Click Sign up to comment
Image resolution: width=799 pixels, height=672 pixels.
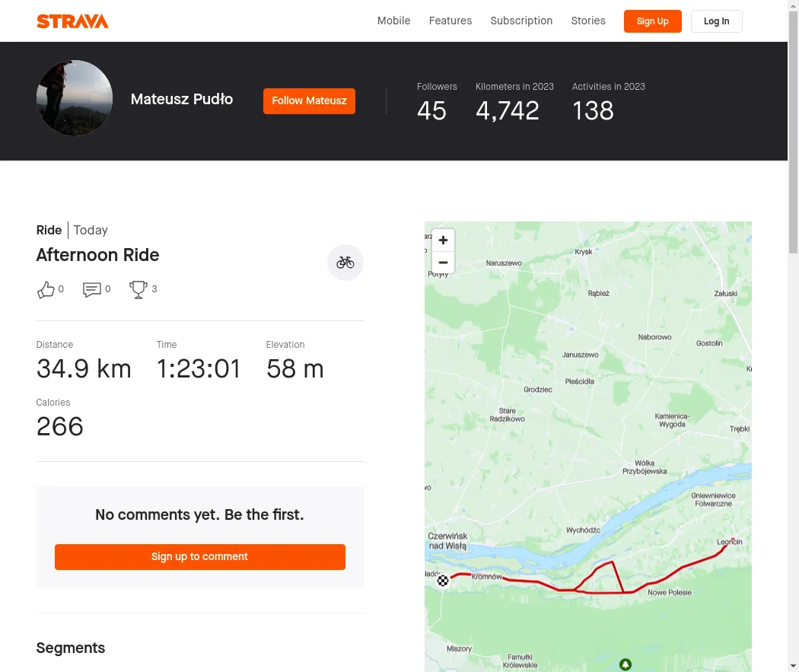click(x=199, y=556)
